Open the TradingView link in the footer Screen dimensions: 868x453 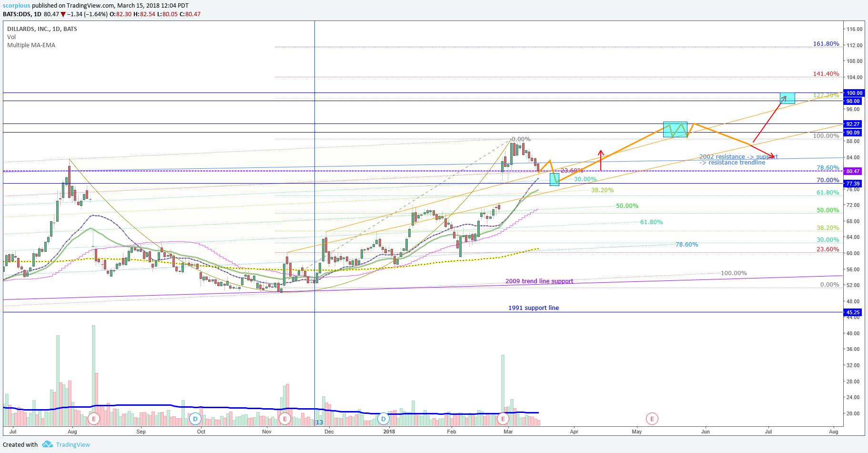73,444
